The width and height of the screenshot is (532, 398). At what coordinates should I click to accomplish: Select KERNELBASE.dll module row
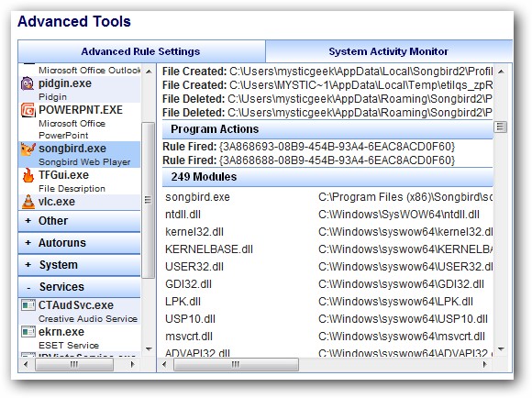(x=327, y=249)
